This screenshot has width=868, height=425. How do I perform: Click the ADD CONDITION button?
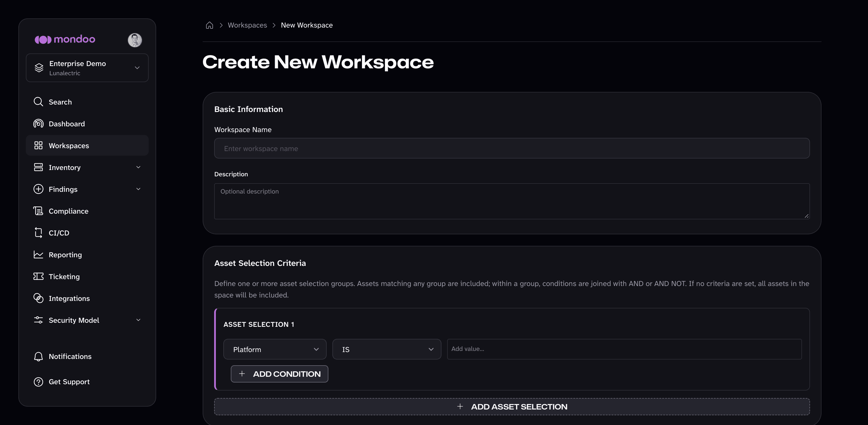[x=279, y=374]
